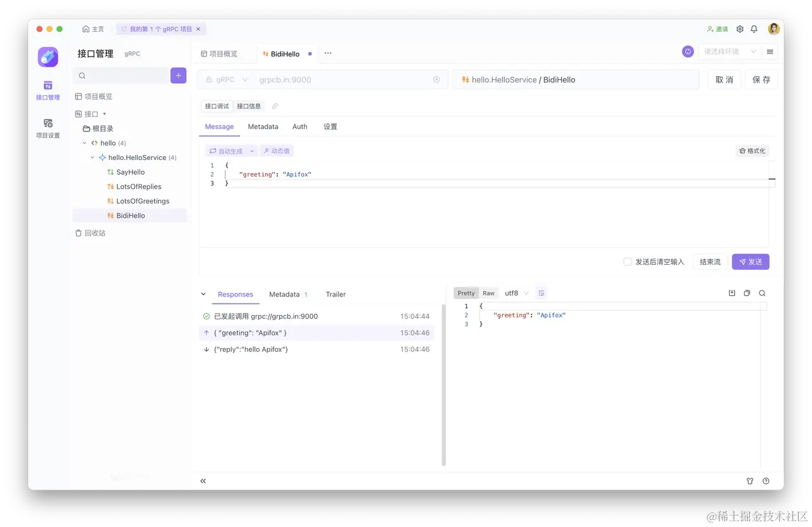Enable the 发送后清空输入 checkbox

click(627, 261)
